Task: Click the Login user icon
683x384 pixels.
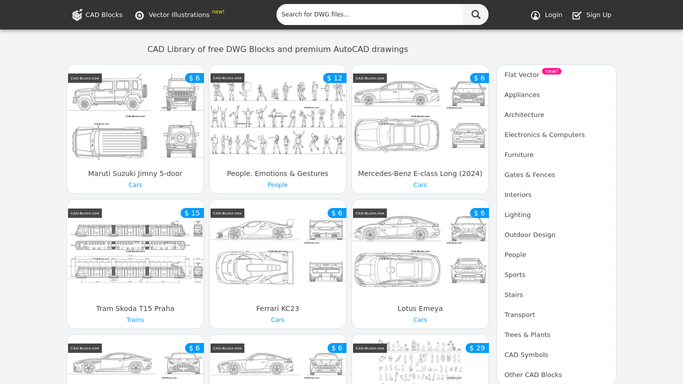Action: (535, 15)
